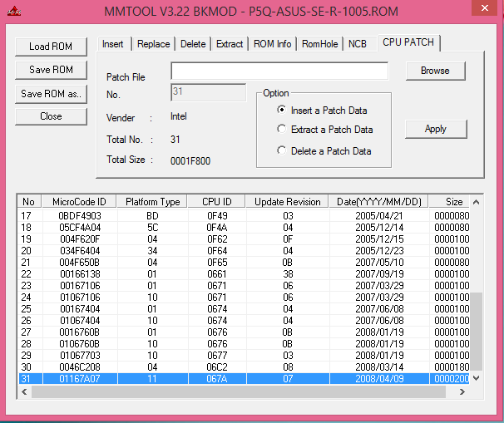Open the RomHole tab
The width and height of the screenshot is (504, 423).
[320, 44]
